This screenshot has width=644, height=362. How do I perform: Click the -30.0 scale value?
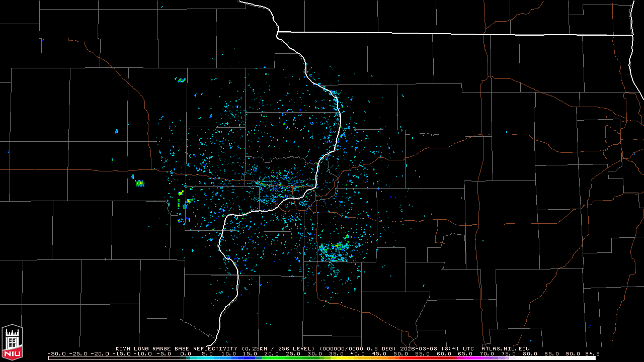pyautogui.click(x=56, y=353)
